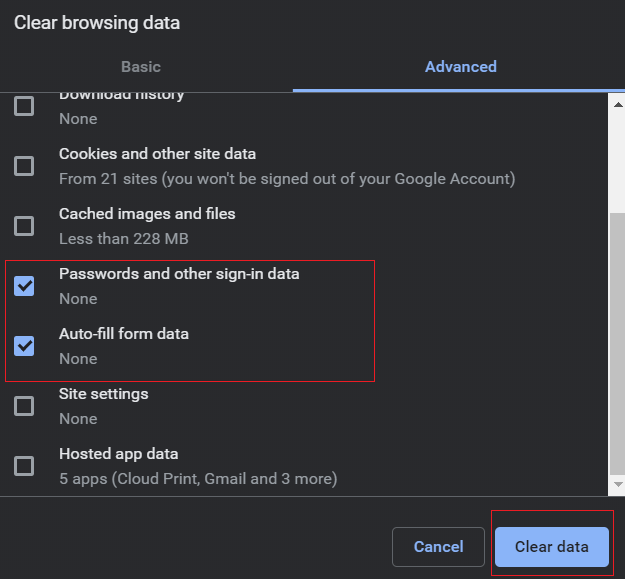Image resolution: width=625 pixels, height=579 pixels.
Task: Click the 'Cookies and other site data' label text
Action: click(x=157, y=154)
